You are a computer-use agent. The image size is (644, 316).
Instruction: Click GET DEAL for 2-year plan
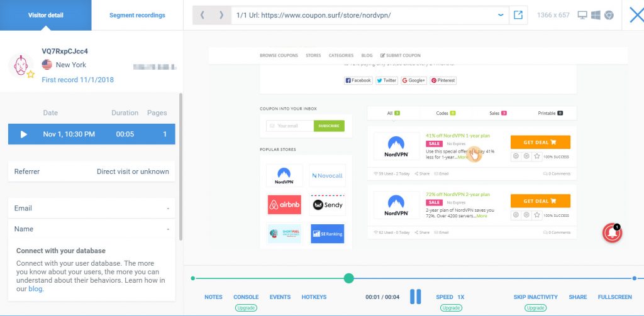coord(540,201)
